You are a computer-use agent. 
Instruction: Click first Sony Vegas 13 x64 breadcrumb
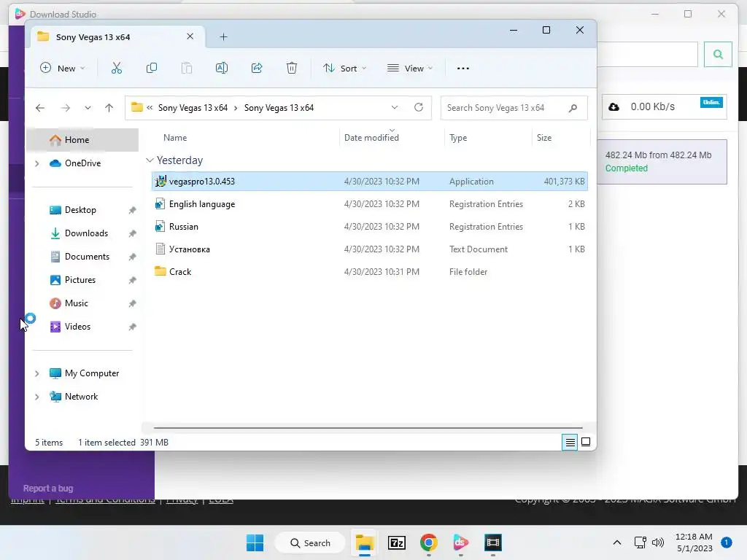click(193, 108)
